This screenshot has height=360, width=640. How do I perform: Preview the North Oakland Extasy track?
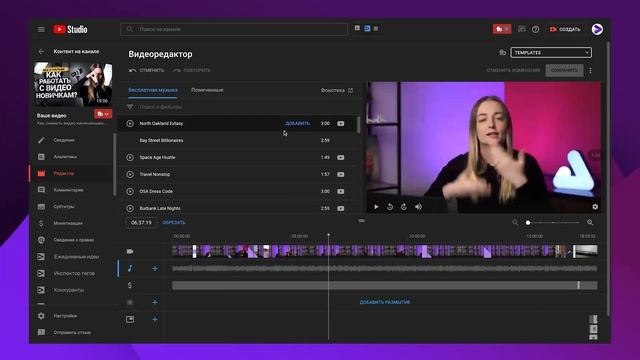click(x=130, y=123)
